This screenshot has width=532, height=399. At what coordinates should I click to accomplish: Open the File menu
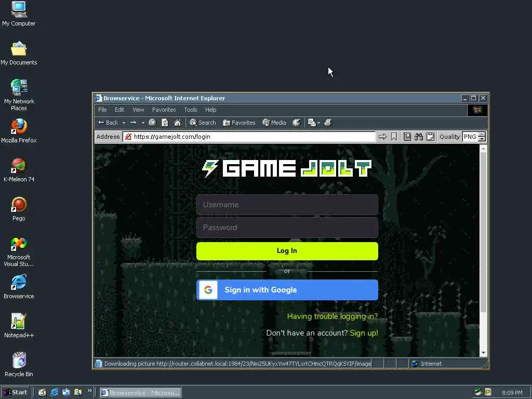pyautogui.click(x=102, y=110)
